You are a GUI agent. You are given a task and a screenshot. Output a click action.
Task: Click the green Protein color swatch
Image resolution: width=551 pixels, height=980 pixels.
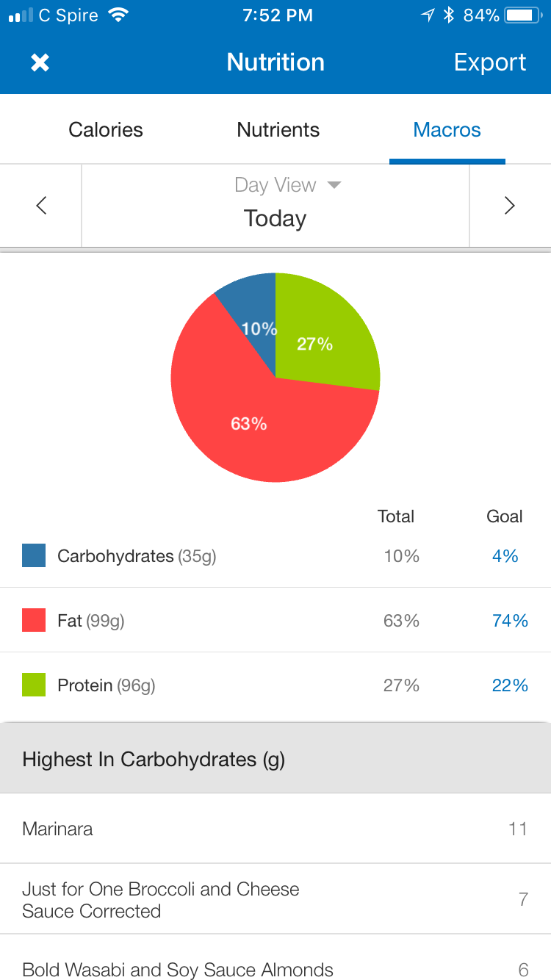tap(34, 685)
